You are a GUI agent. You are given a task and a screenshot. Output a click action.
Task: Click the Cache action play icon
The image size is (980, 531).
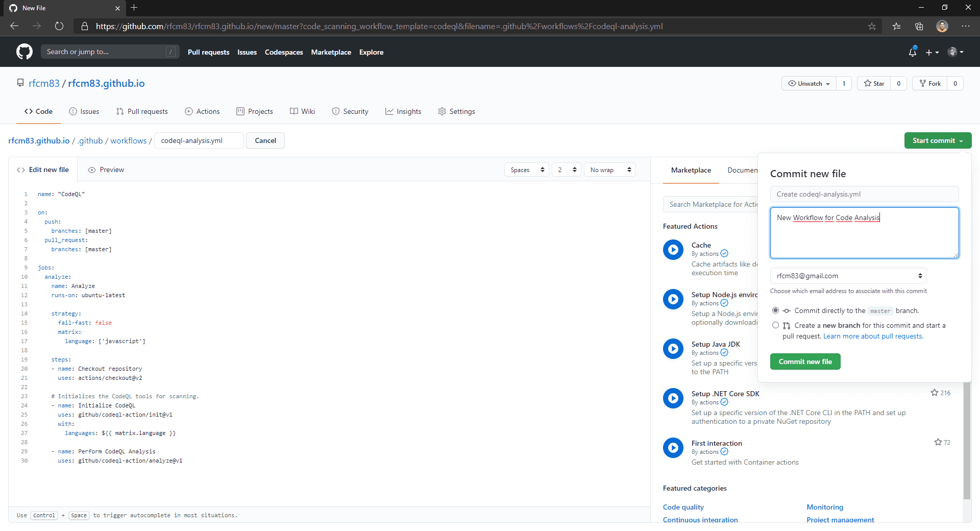click(x=673, y=250)
